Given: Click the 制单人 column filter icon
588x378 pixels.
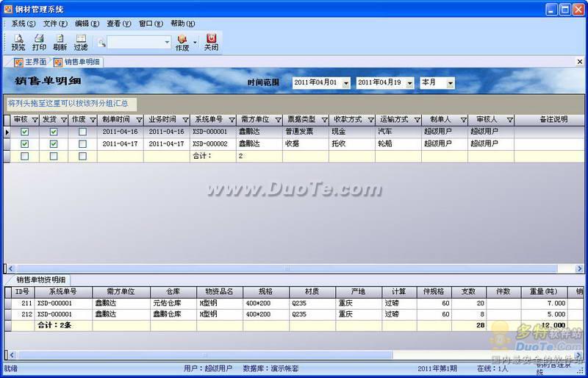Looking at the screenshot, I should (464, 120).
